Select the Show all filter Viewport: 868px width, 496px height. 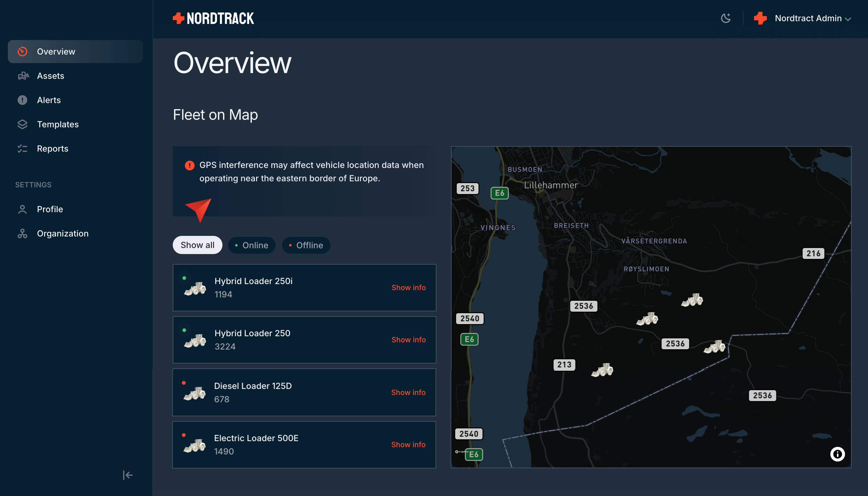pyautogui.click(x=197, y=245)
